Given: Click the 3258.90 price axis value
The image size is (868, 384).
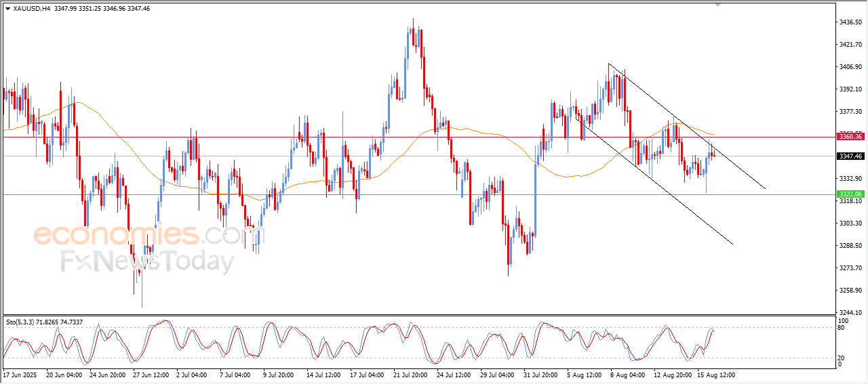Looking at the screenshot, I should [x=850, y=291].
